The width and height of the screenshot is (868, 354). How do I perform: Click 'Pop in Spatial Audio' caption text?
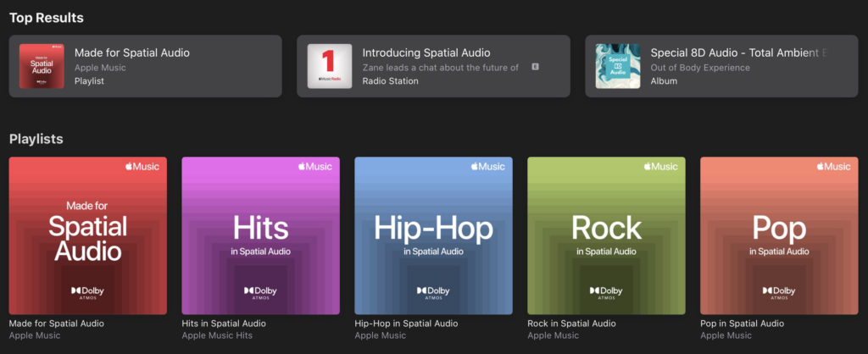(x=742, y=323)
